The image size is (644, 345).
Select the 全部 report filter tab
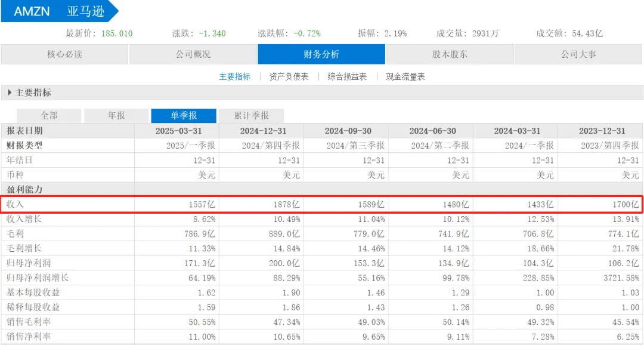tap(49, 116)
